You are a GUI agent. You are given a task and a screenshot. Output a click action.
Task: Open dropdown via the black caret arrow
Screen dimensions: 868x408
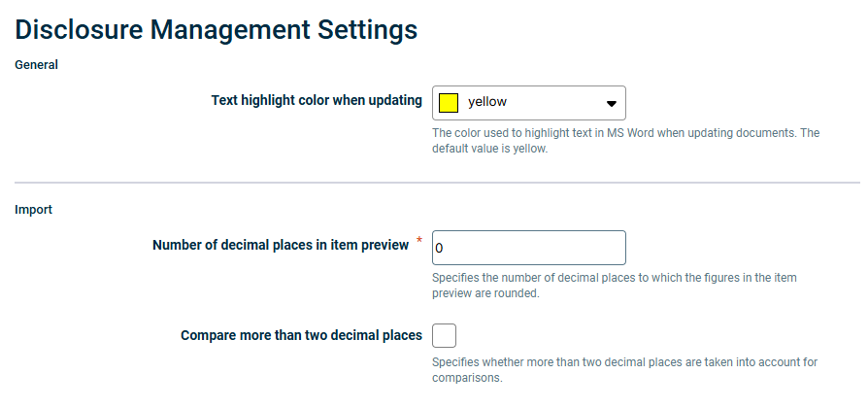(611, 104)
